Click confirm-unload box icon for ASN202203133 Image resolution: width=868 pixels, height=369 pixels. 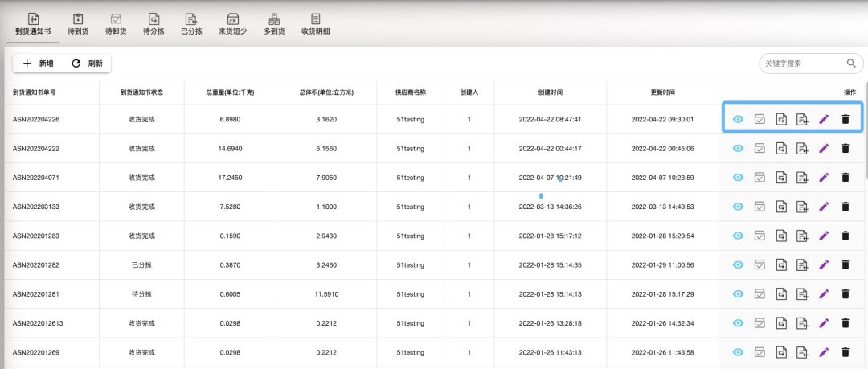[x=759, y=207]
